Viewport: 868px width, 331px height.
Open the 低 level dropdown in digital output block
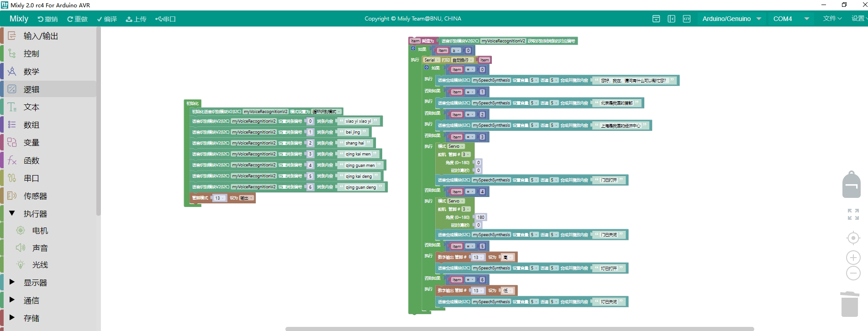[508, 291]
